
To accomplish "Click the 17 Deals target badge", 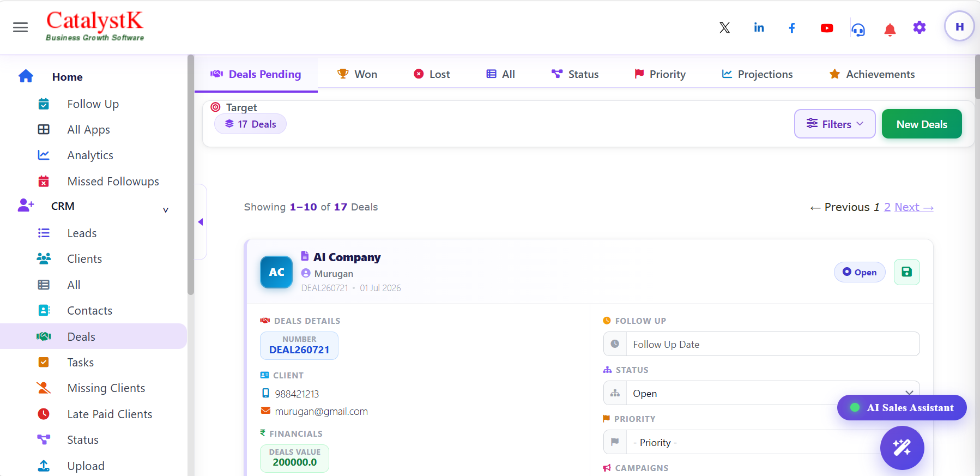I will [251, 124].
